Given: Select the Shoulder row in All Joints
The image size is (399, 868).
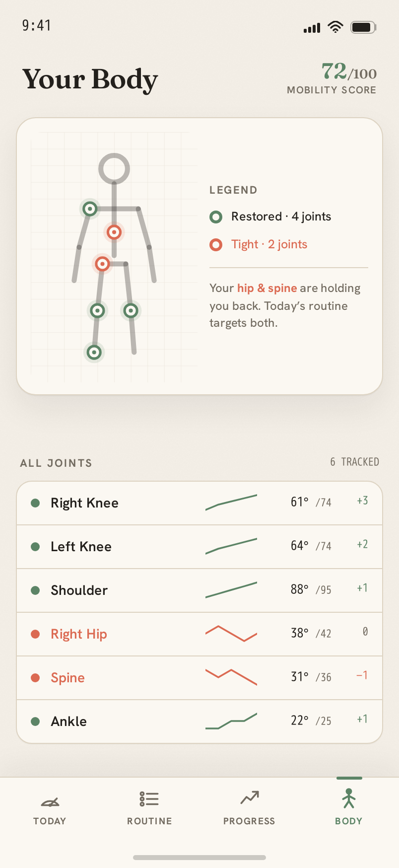Looking at the screenshot, I should click(x=199, y=590).
